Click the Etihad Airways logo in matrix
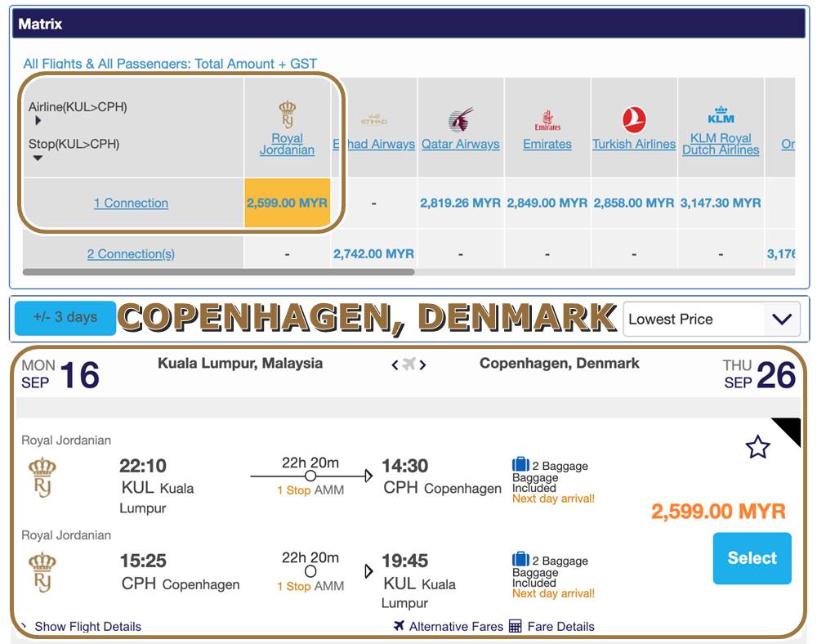Viewport: 817px width, 644px height. 373,120
